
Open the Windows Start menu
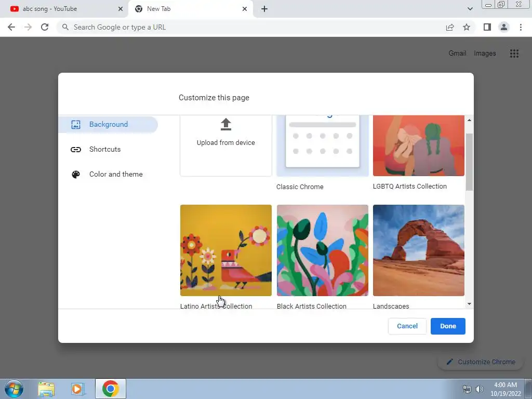14,389
